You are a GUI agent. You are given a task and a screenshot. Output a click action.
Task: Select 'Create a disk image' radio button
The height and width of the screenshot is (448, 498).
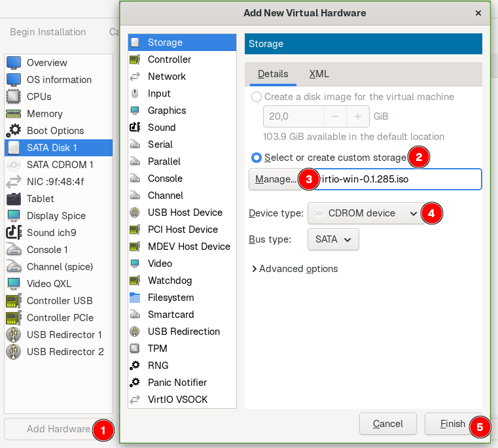click(257, 97)
